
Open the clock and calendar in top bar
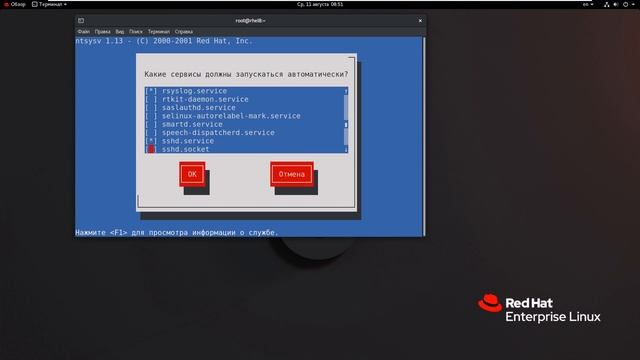click(320, 4)
